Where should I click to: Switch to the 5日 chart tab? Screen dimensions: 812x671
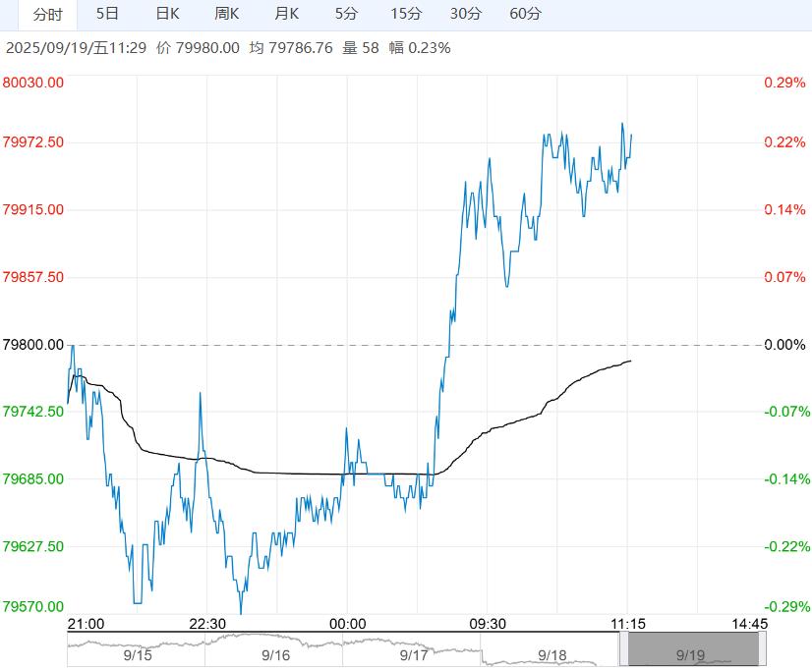click(108, 15)
